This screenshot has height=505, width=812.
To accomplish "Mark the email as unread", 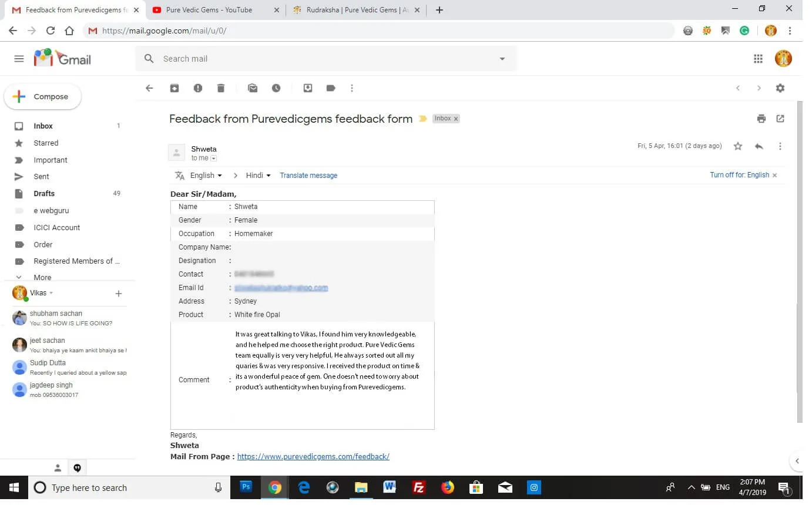I will point(253,88).
